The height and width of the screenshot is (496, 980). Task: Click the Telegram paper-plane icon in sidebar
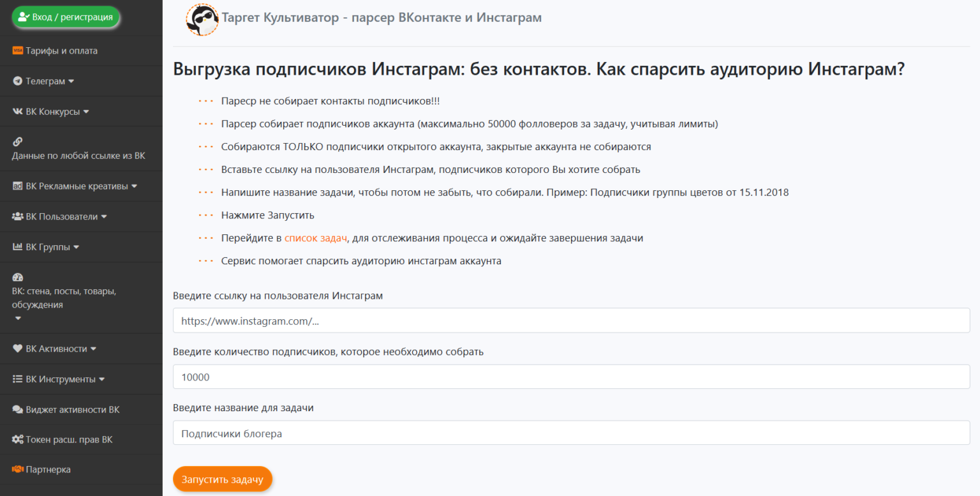click(x=18, y=82)
